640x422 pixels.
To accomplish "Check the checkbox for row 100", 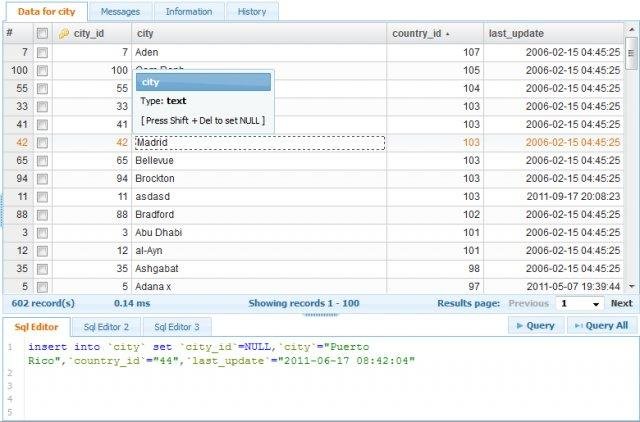I will [x=42, y=71].
